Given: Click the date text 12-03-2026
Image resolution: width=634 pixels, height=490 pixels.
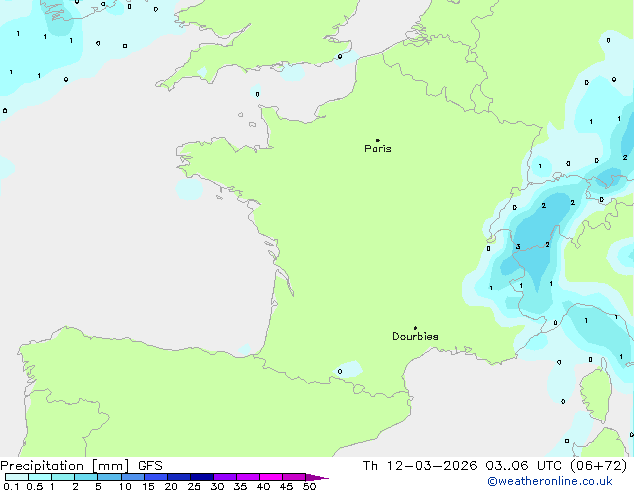Looking at the screenshot, I should point(432,466).
